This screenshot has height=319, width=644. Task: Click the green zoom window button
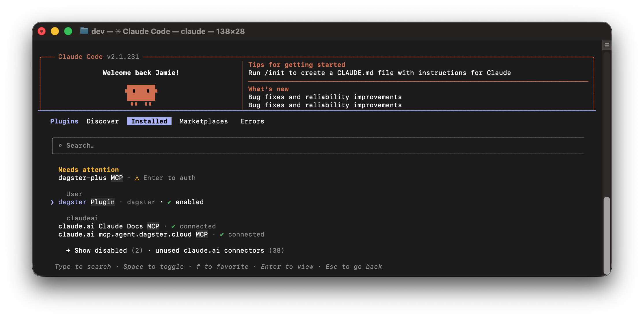point(68,31)
